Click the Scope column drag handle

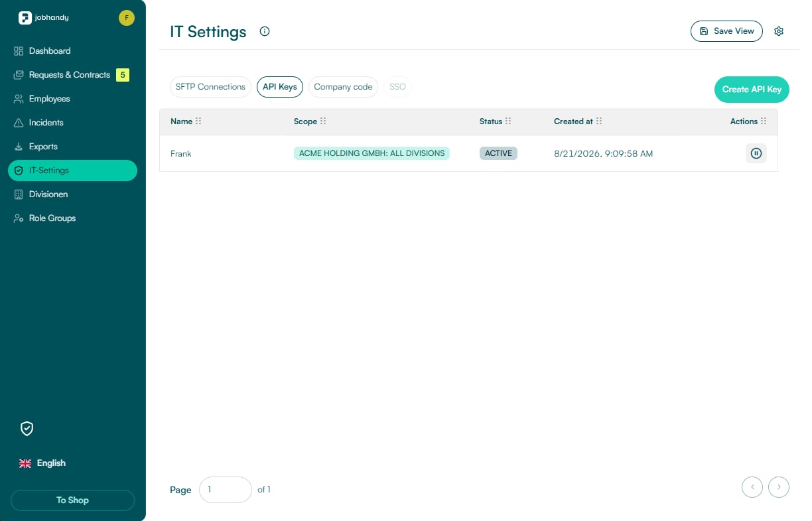pyautogui.click(x=323, y=121)
